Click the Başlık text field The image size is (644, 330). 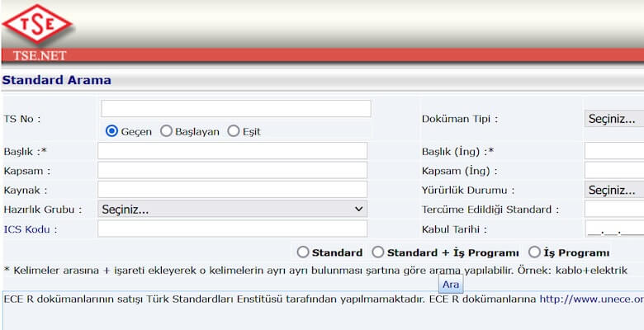pos(232,151)
